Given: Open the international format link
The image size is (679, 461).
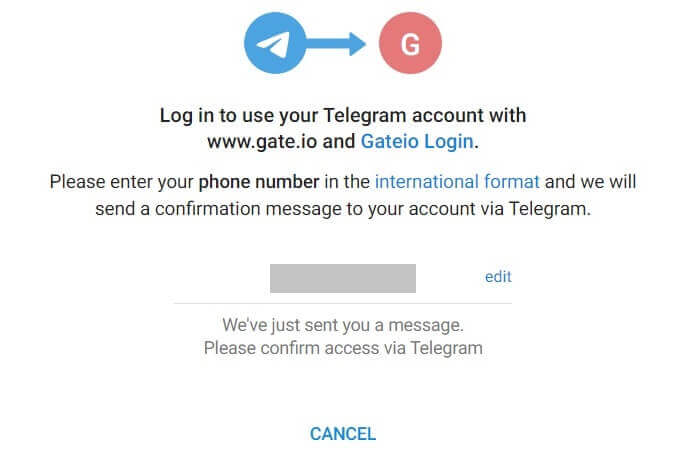Looking at the screenshot, I should point(457,182).
